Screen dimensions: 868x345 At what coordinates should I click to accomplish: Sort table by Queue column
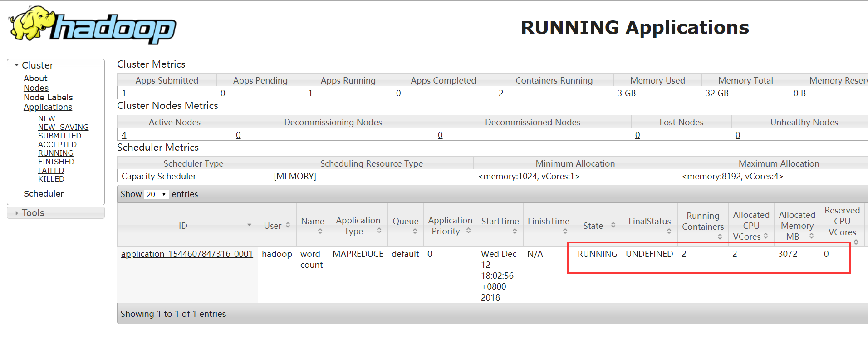coord(406,225)
